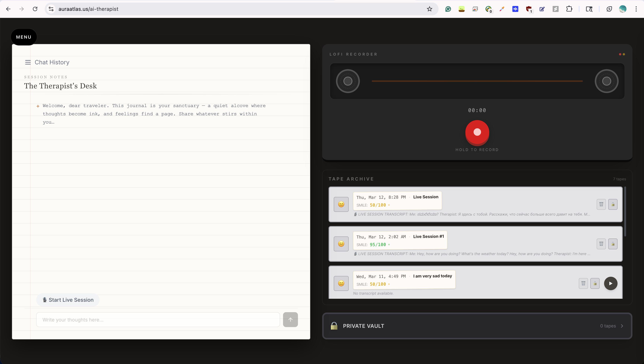Lock the Live Session #1 tape
Screen dimensions: 644x364
tap(612, 244)
